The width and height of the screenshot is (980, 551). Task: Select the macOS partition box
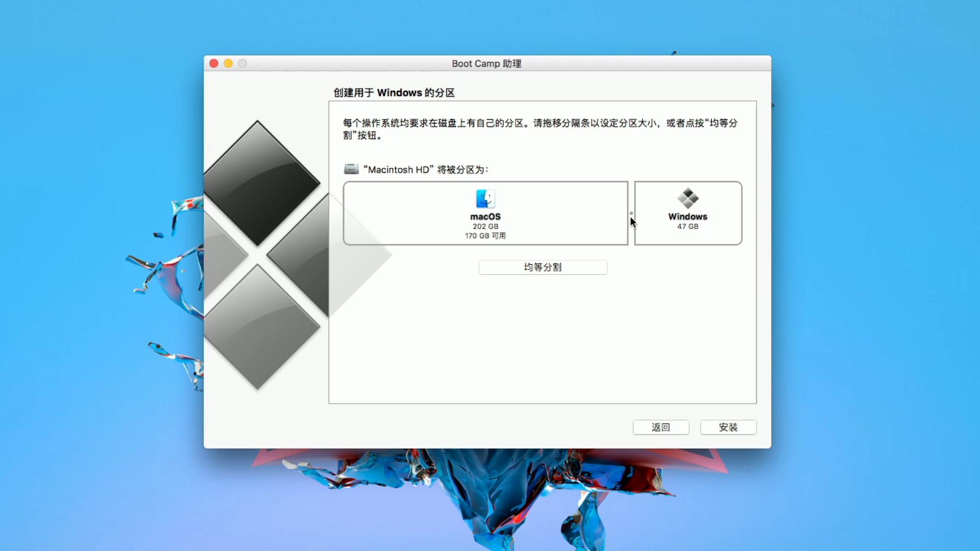pos(485,213)
